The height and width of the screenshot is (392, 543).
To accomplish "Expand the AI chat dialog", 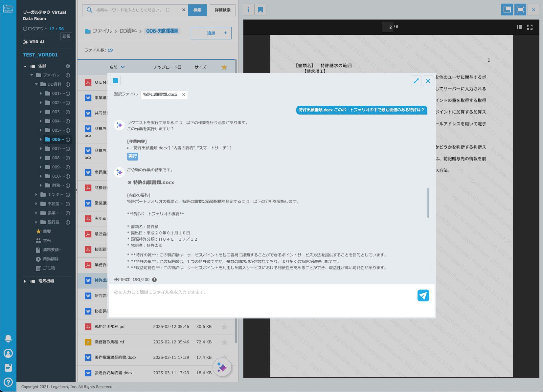I will click(x=416, y=81).
